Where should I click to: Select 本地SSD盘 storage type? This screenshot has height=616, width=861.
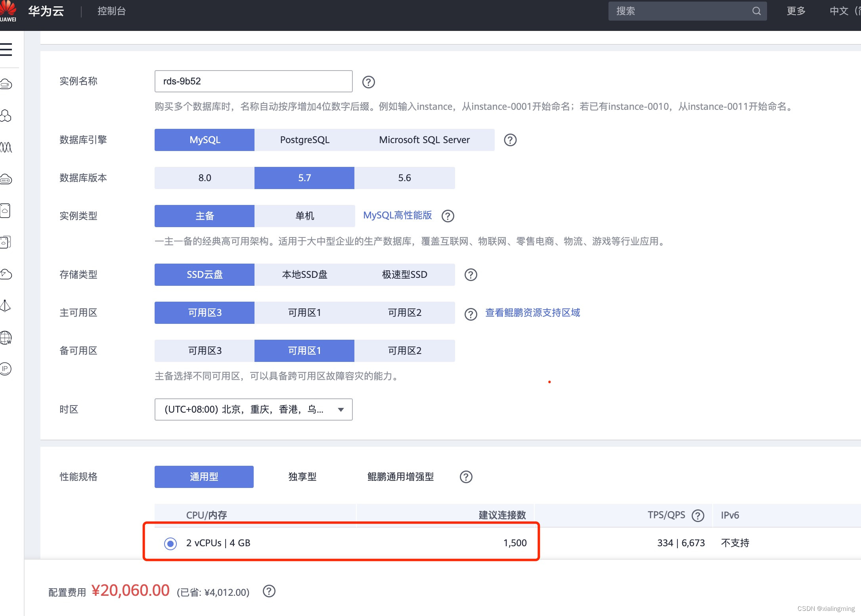(304, 275)
